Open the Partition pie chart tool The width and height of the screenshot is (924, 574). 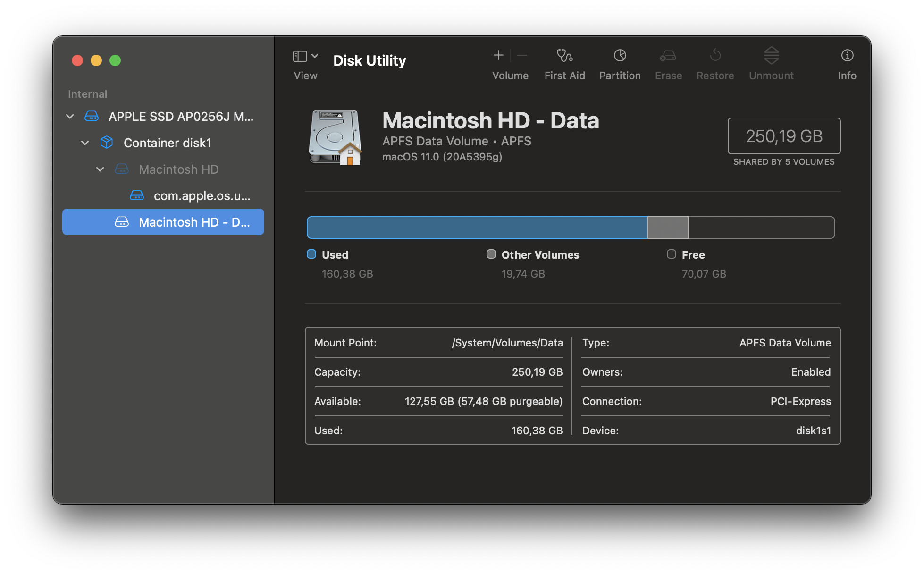pos(620,56)
